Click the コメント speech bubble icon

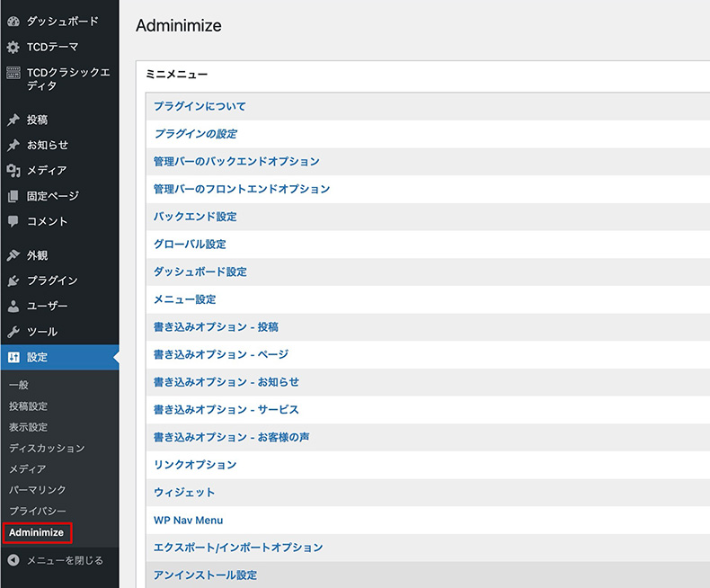pyautogui.click(x=13, y=221)
